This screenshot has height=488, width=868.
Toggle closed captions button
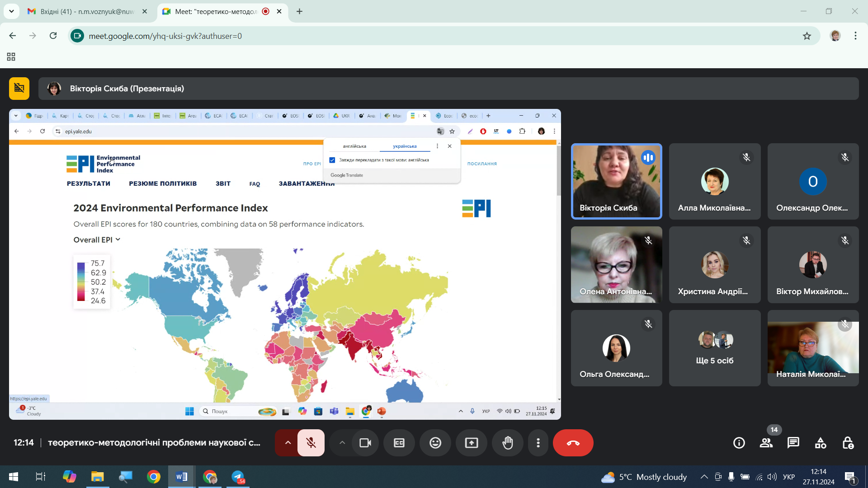(399, 443)
